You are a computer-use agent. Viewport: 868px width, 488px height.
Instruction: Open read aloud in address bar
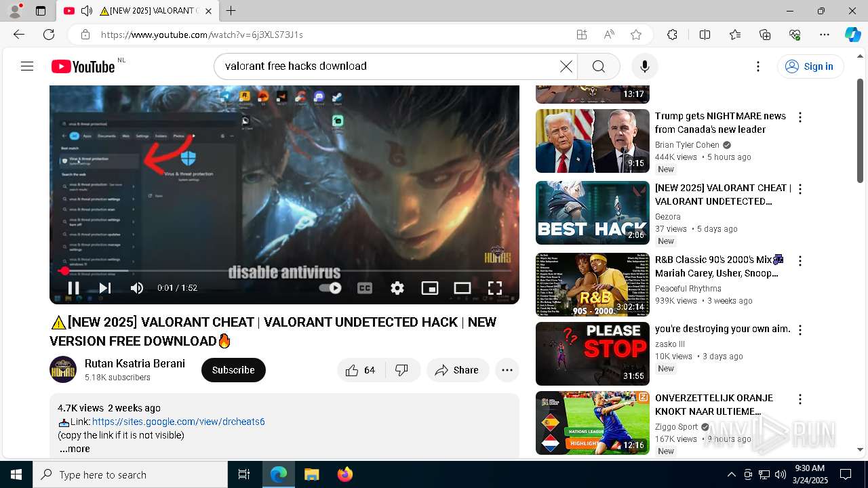pos(609,35)
